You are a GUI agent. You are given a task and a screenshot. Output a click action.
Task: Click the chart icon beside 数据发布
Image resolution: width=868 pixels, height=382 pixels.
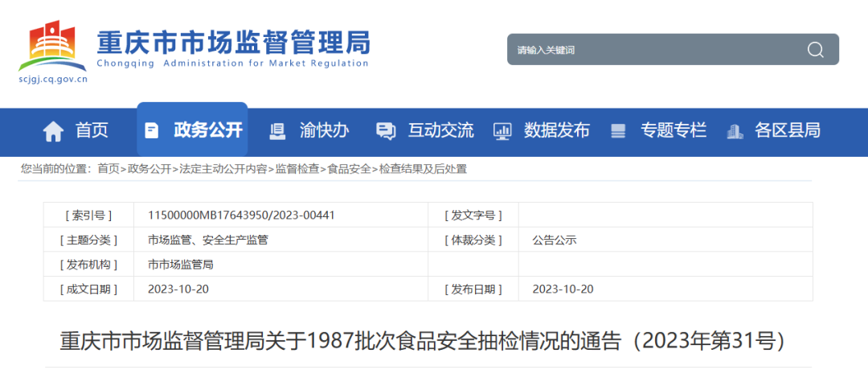[502, 130]
